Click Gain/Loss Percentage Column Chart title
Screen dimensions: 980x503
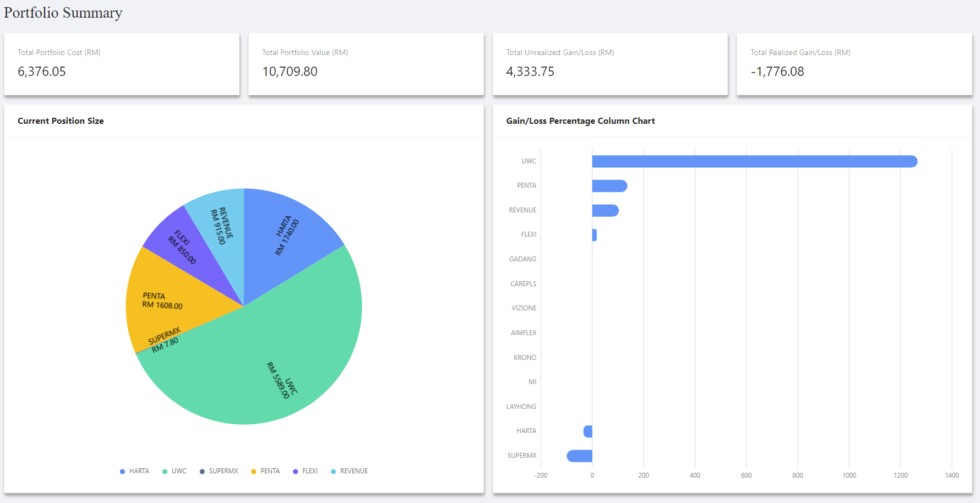click(580, 121)
